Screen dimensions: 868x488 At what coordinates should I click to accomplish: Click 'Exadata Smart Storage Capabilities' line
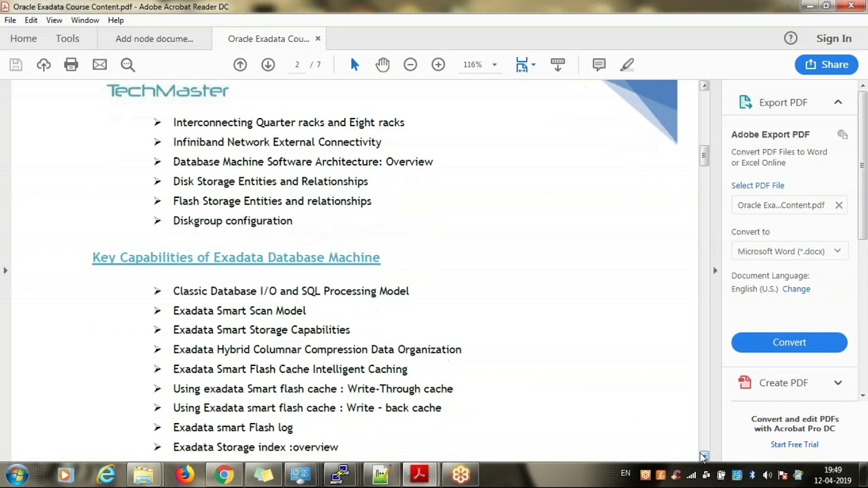pyautogui.click(x=261, y=330)
